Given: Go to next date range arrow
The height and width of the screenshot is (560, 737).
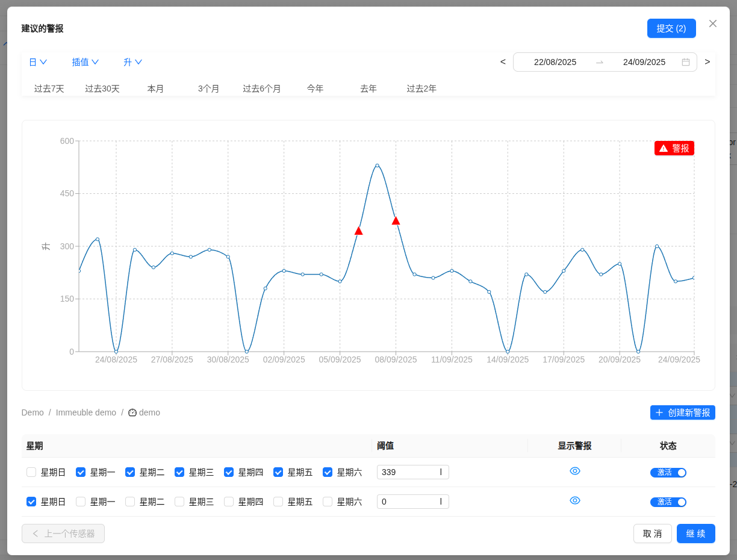Looking at the screenshot, I should (707, 62).
